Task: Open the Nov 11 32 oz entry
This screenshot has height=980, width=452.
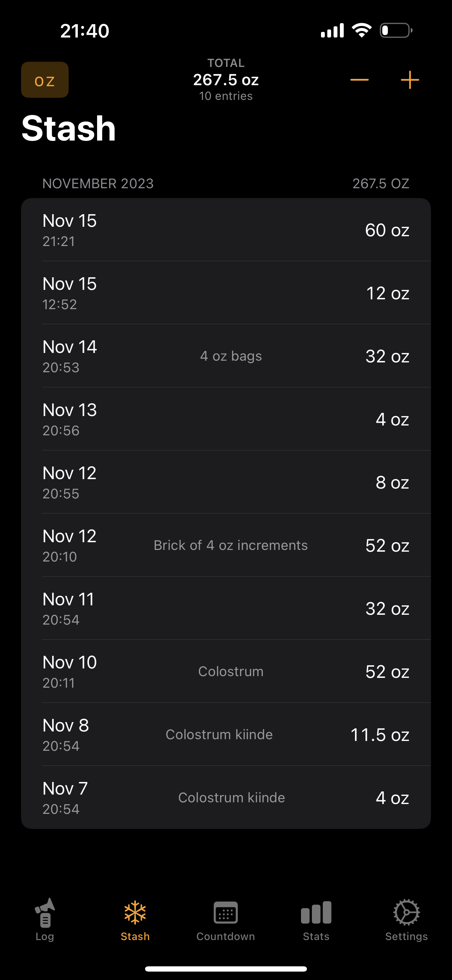Action: click(226, 609)
